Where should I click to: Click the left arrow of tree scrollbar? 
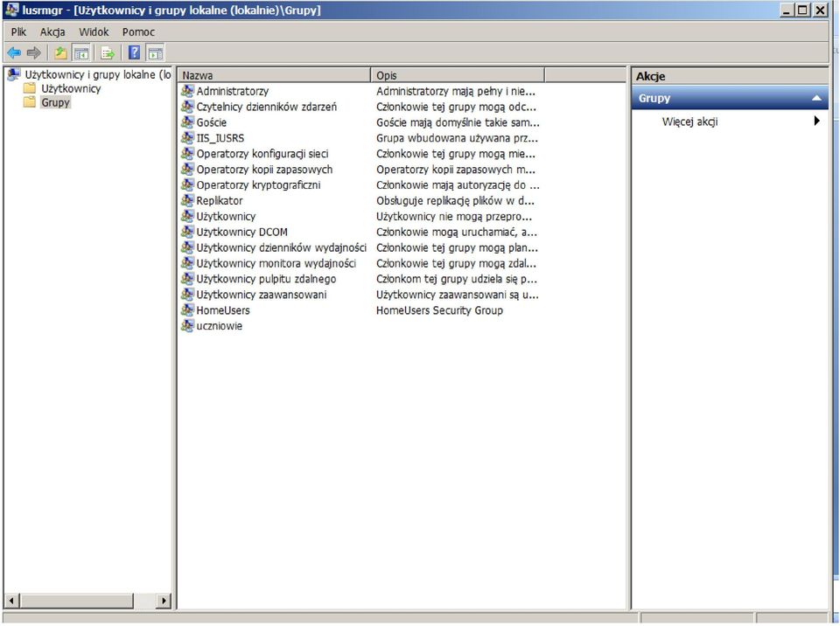tap(10, 601)
